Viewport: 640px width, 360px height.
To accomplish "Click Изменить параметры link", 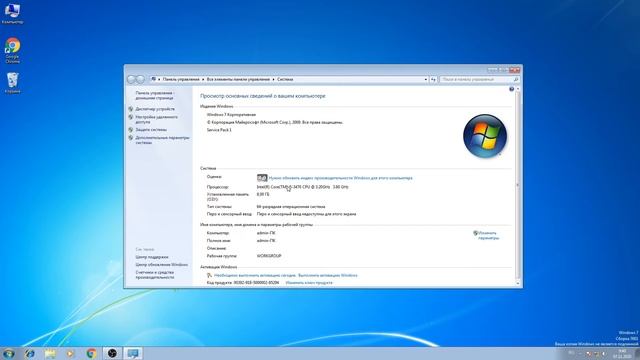I will click(x=488, y=236).
